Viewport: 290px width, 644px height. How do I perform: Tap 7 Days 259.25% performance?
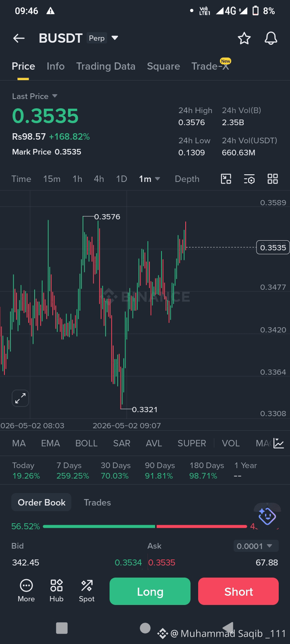tap(72, 471)
